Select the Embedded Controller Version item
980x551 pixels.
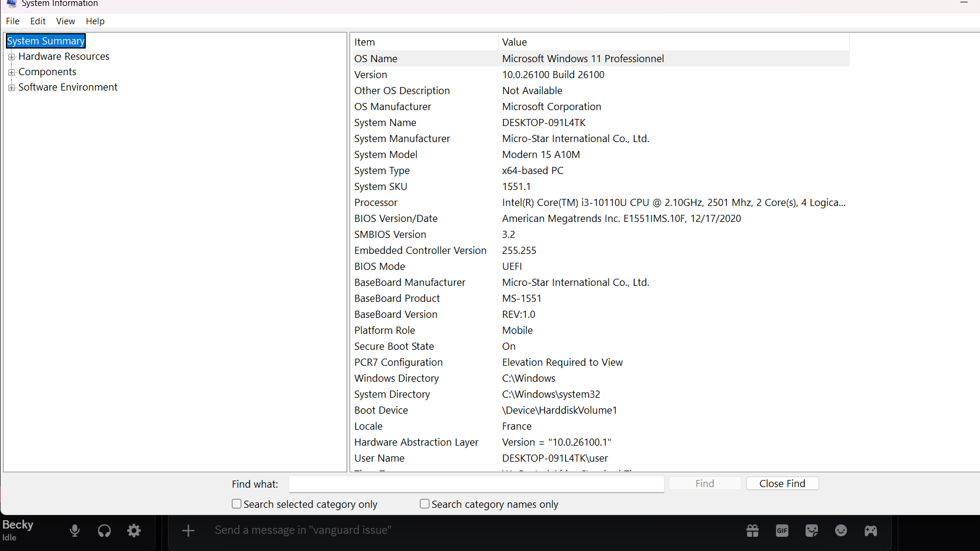tap(421, 250)
